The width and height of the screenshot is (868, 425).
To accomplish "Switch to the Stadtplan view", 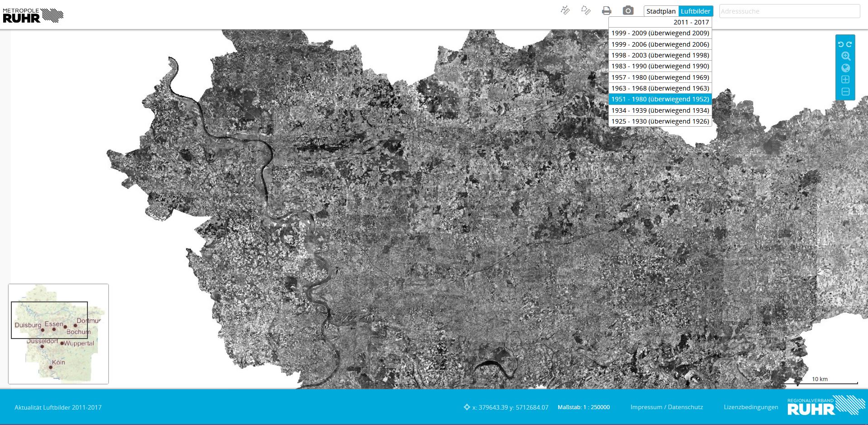I will click(661, 11).
